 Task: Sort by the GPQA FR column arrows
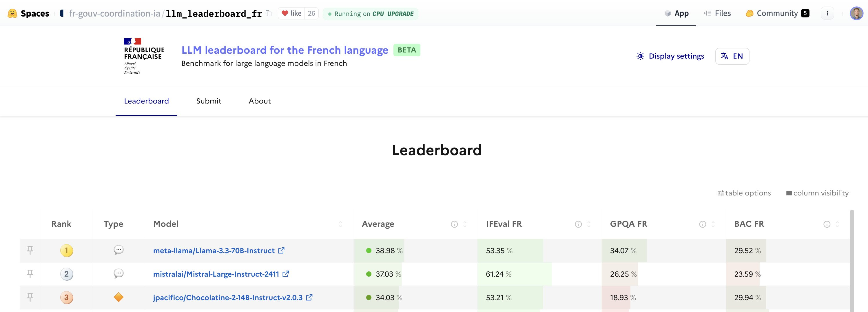[713, 224]
